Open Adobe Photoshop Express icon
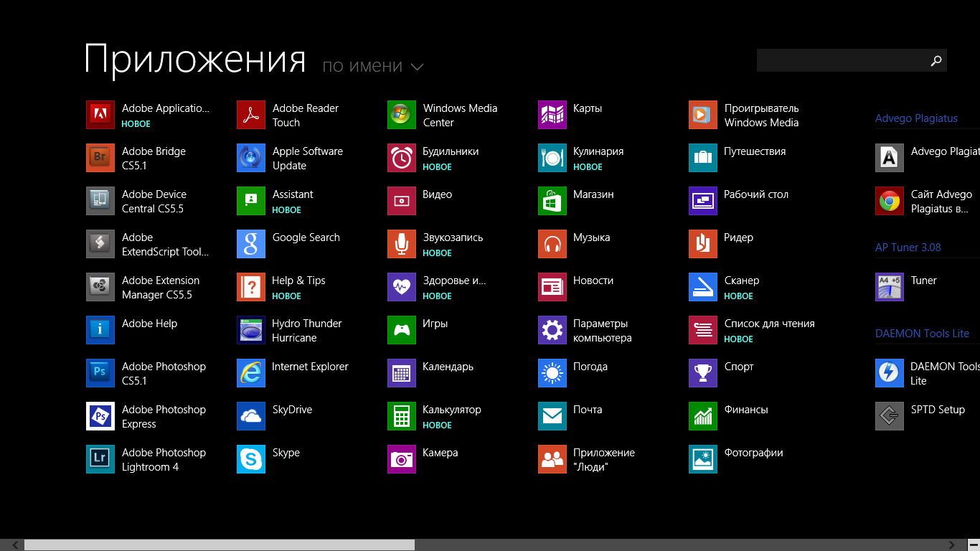This screenshot has height=551, width=980. (x=100, y=416)
